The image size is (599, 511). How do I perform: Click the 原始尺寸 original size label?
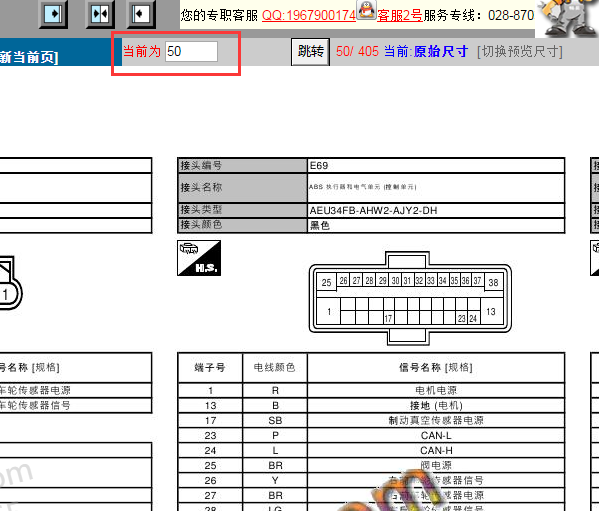(x=440, y=52)
